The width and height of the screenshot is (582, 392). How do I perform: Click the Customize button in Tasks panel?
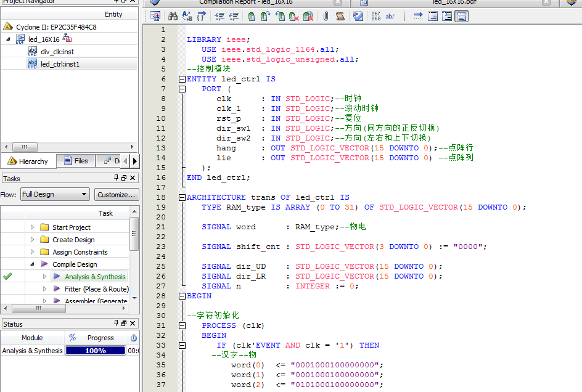(117, 194)
